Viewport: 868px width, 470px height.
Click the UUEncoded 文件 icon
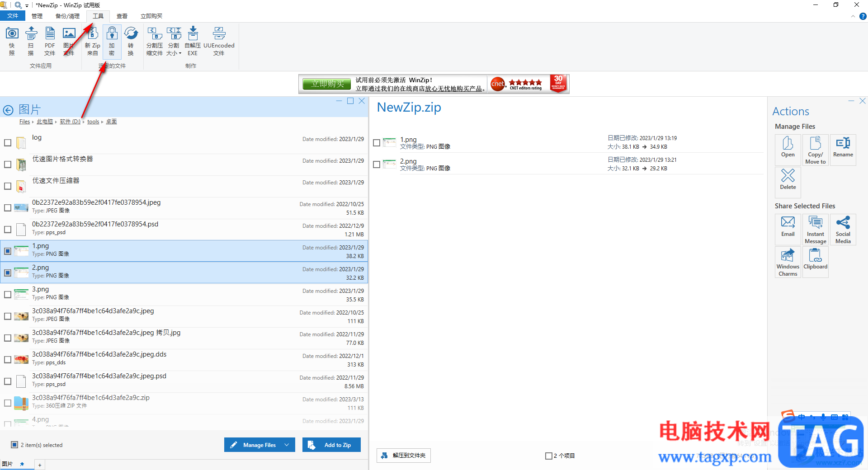click(219, 41)
